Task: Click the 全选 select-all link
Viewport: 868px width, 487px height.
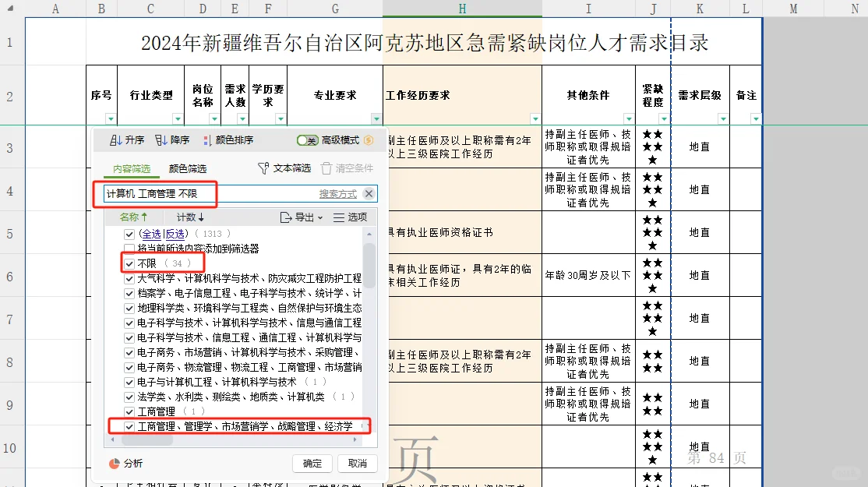Action: [150, 234]
